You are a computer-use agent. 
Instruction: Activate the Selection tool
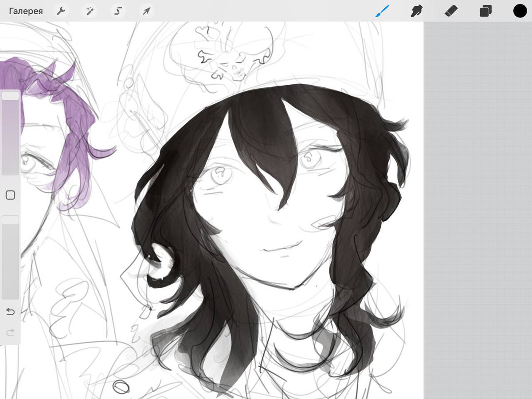pyautogui.click(x=118, y=11)
